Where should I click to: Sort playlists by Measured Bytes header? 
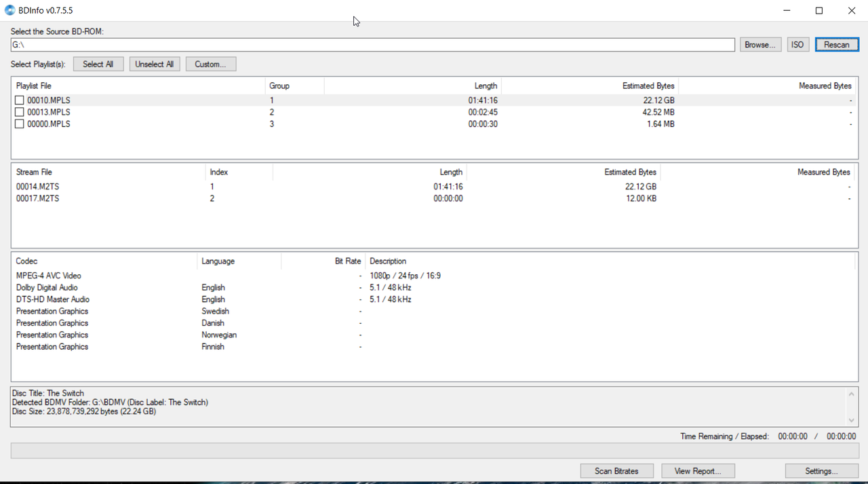click(x=766, y=86)
